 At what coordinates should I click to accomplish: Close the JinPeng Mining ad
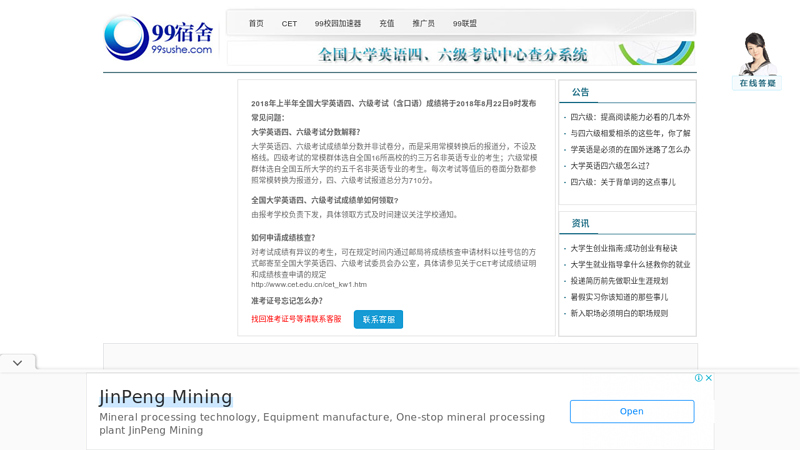pos(709,378)
